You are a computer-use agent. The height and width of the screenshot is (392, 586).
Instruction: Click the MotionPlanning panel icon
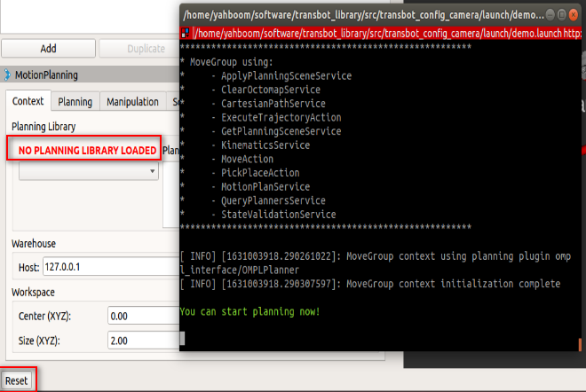[7, 75]
